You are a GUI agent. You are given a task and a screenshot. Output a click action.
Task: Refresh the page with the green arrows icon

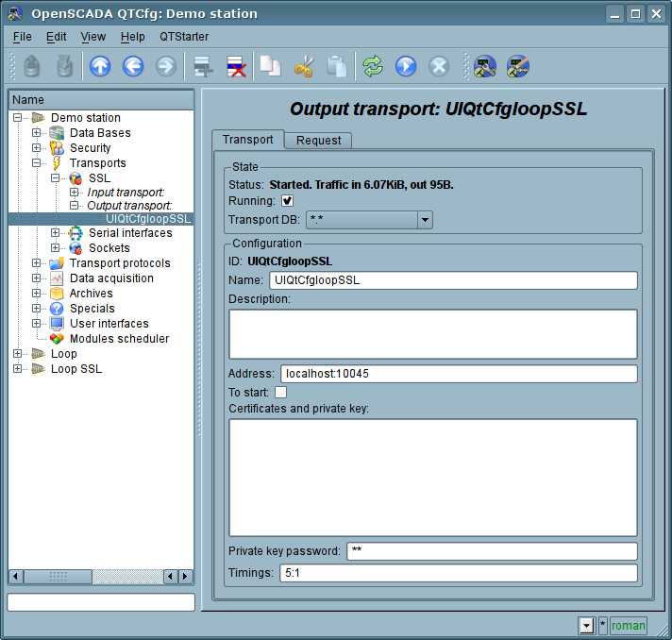(373, 66)
